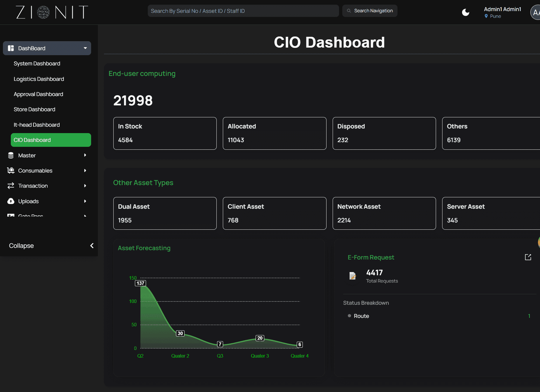Open the In Stock card
This screenshot has width=540, height=392.
coord(165,133)
